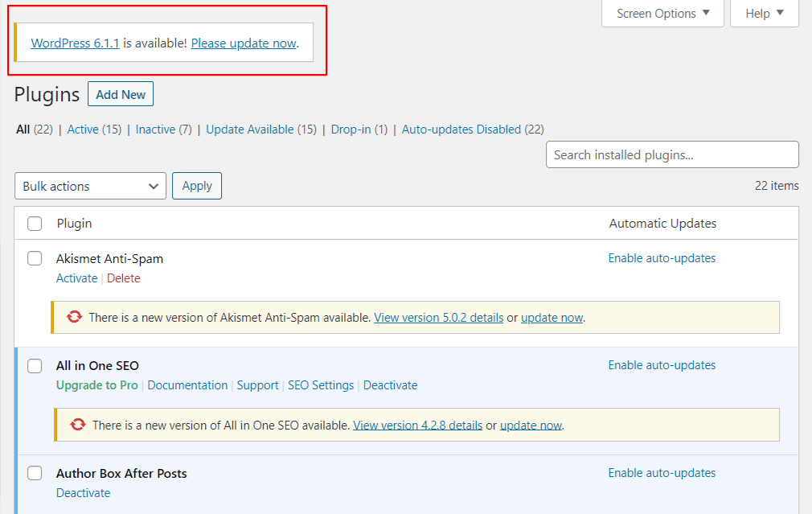
Task: Enable auto-updates for Akismet Anti-Spam
Action: [662, 258]
